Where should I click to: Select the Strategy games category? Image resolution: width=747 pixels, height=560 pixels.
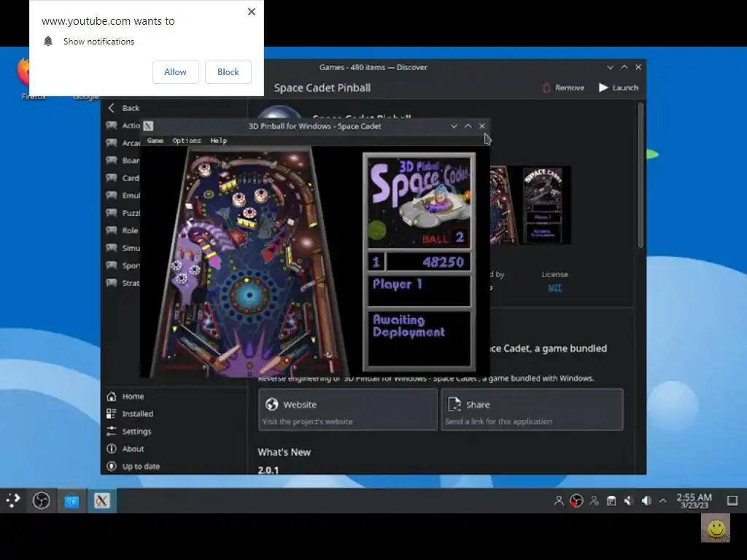[x=123, y=283]
